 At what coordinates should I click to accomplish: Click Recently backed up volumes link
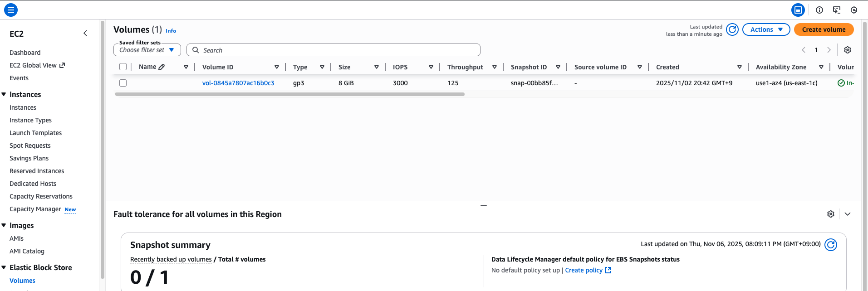pyautogui.click(x=171, y=259)
